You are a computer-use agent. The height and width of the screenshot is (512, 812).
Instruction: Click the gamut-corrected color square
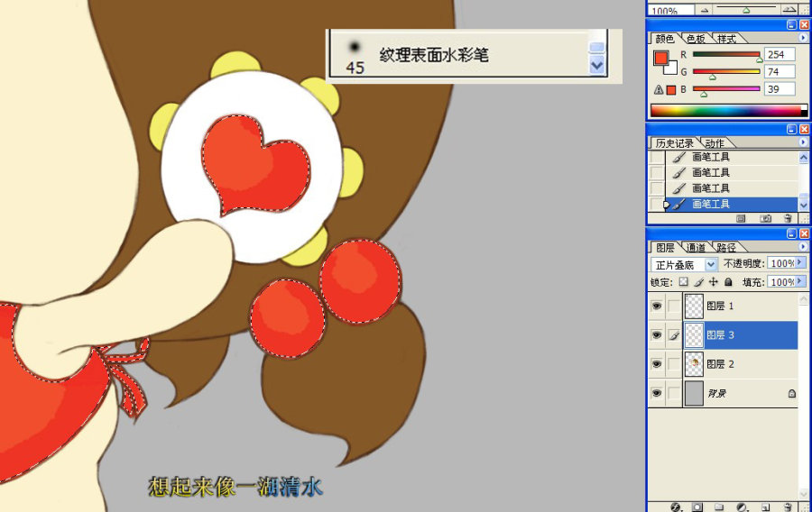click(x=671, y=90)
